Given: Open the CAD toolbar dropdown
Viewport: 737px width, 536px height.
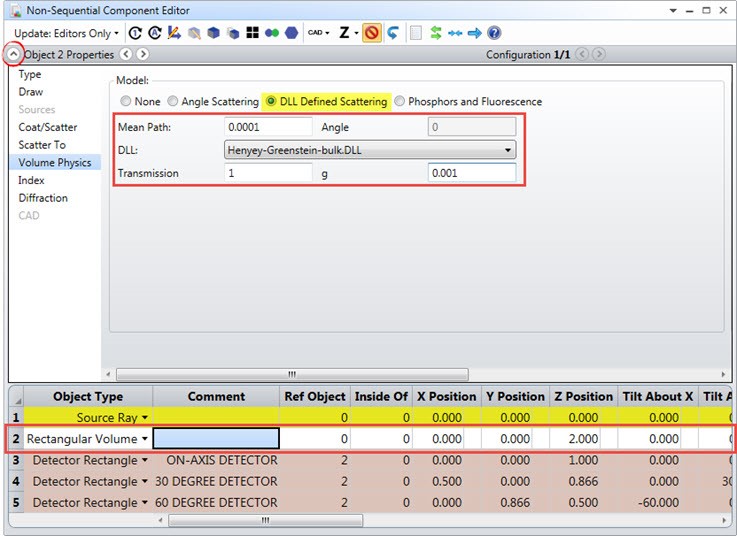Looking at the screenshot, I should pyautogui.click(x=319, y=33).
